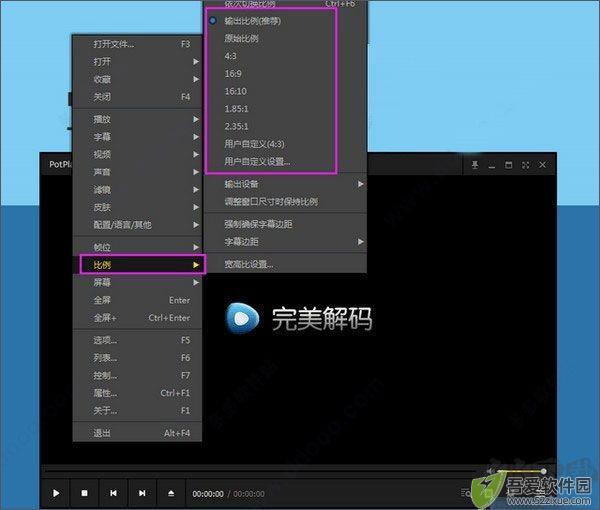Click the Stop button

(85, 493)
